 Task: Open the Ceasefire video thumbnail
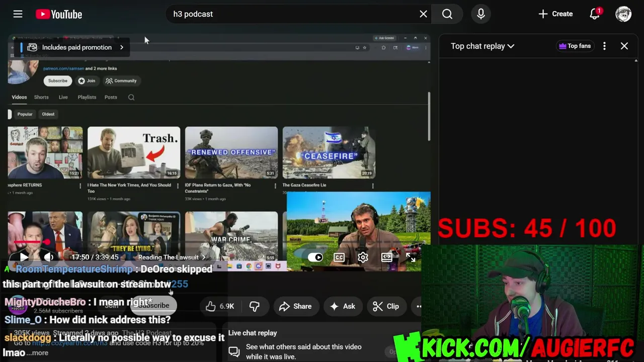point(329,152)
